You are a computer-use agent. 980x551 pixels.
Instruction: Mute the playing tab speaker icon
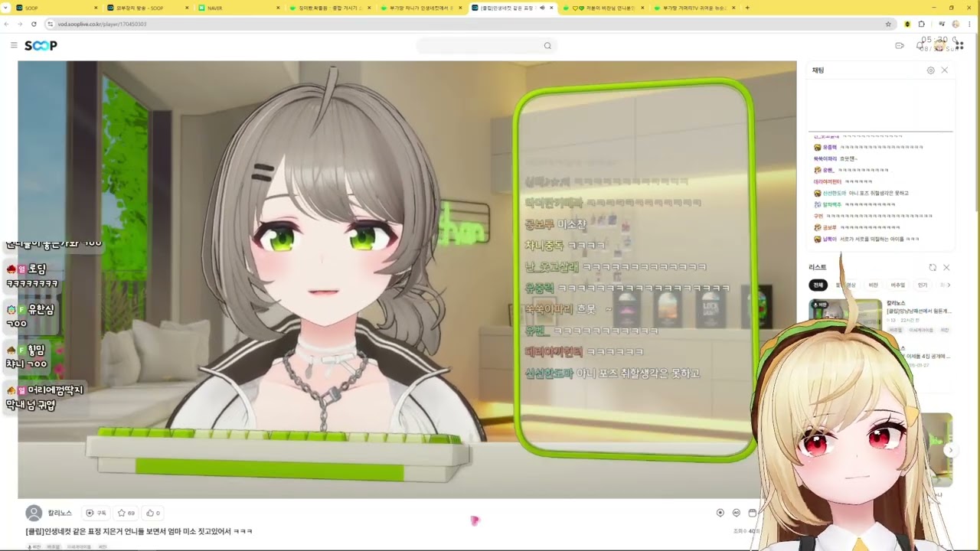tap(542, 8)
